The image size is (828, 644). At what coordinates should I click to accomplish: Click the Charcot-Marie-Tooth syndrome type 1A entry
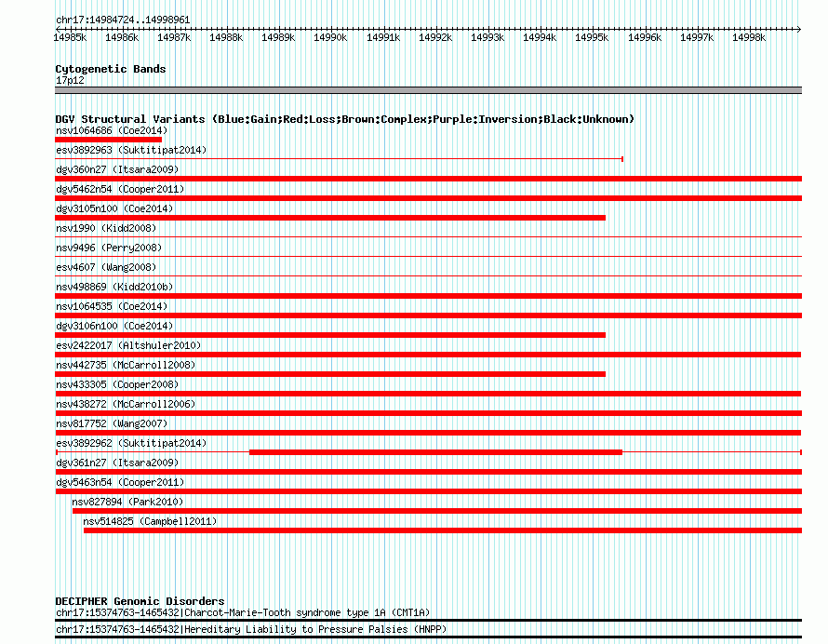point(243,613)
